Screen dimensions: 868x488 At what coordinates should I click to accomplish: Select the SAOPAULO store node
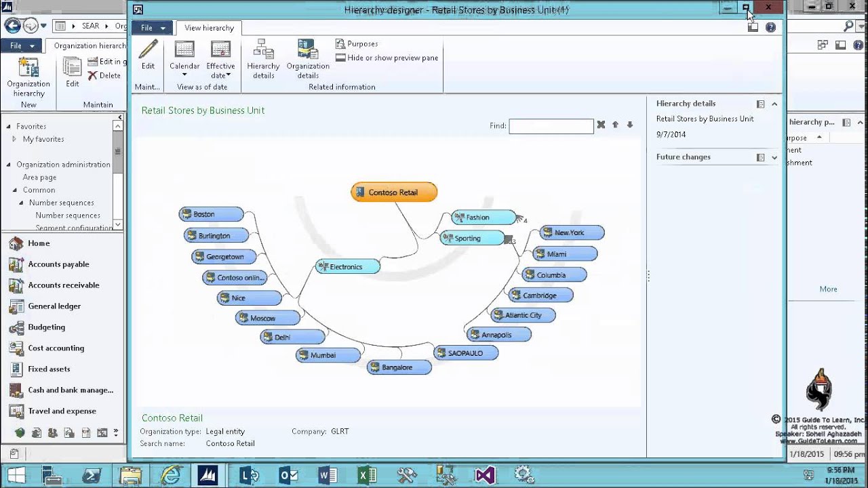point(466,353)
